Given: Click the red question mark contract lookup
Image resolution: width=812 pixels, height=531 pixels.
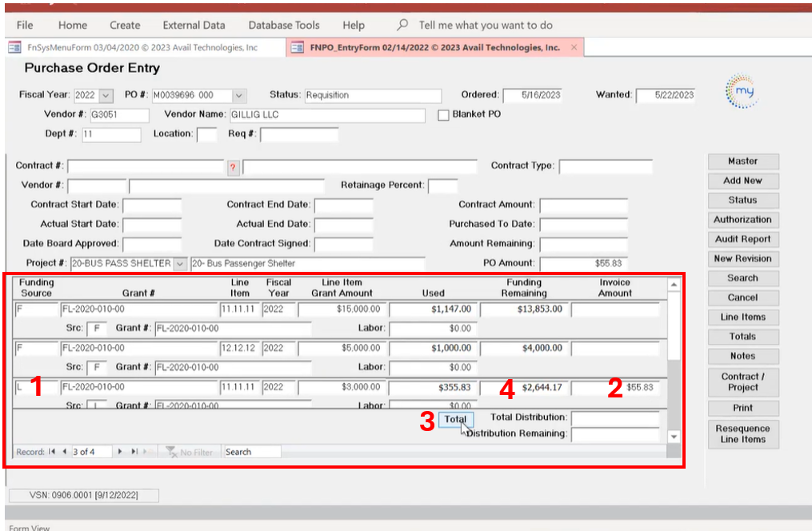Looking at the screenshot, I should (x=233, y=167).
